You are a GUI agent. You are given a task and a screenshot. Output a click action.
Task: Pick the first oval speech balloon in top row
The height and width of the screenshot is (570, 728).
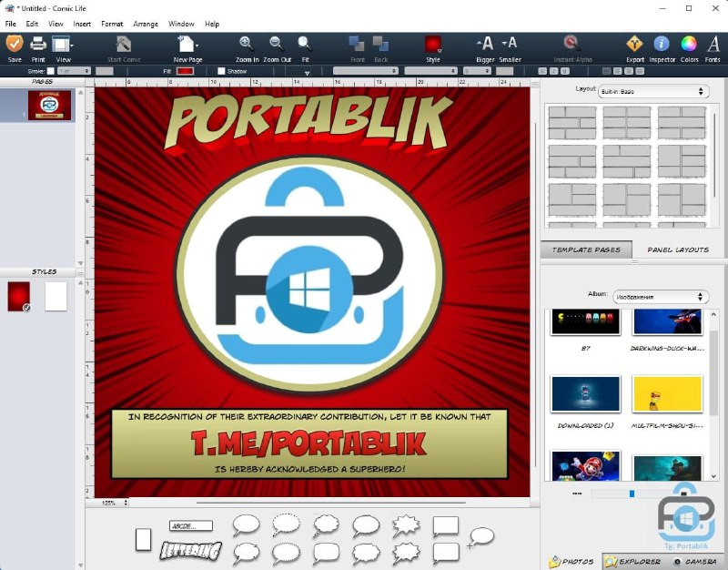(246, 525)
